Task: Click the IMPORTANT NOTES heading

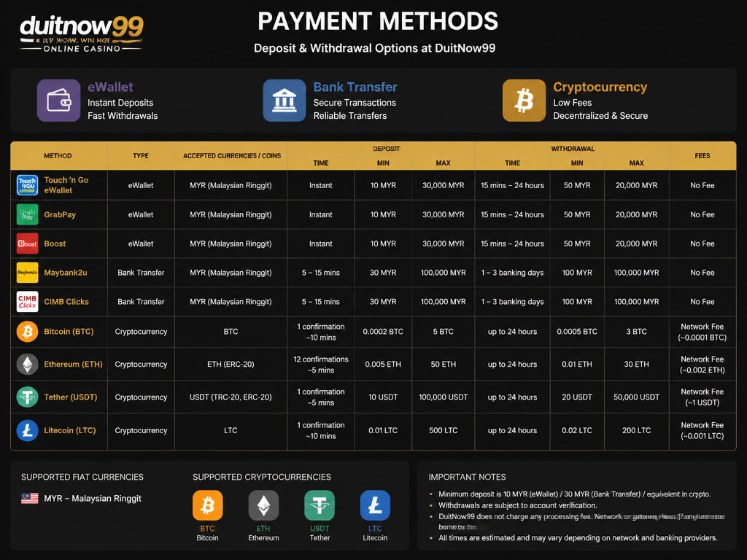Action: click(x=467, y=477)
